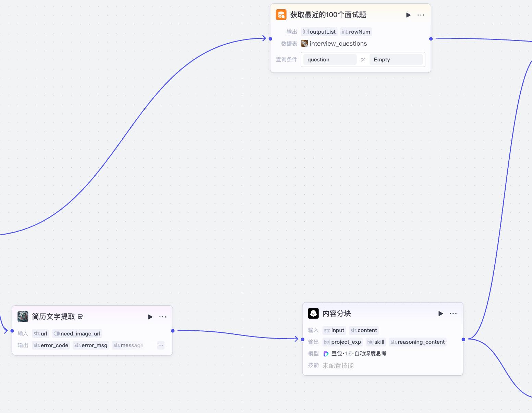532x413 pixels.
Task: Run the 获取最近的100个面试题 node
Action: (408, 15)
